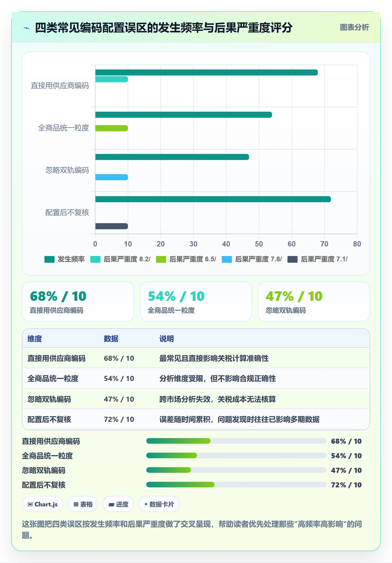Click the green severity bar for 全商品统一粒度

coord(111,128)
